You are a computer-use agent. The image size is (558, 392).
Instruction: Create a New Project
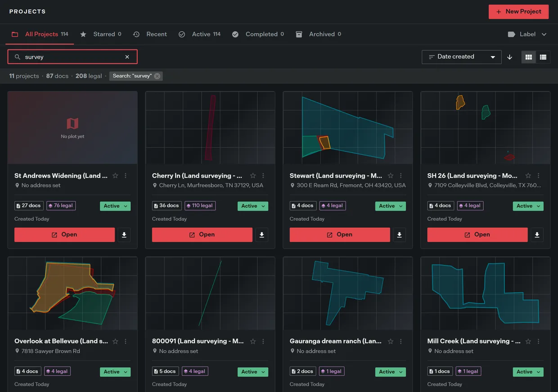click(x=518, y=12)
